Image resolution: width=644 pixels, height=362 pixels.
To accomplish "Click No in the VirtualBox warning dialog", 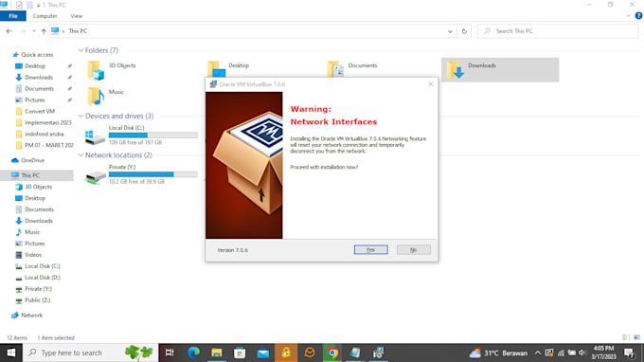I will [414, 250].
